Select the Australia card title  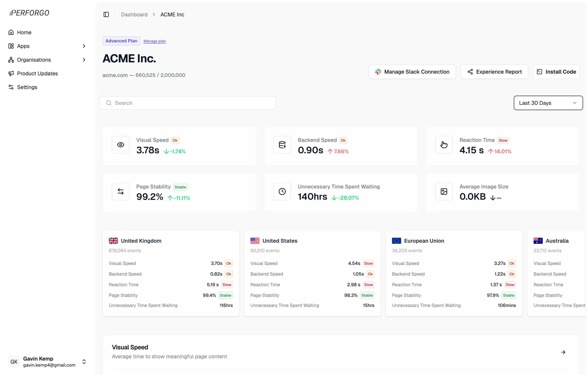click(557, 241)
